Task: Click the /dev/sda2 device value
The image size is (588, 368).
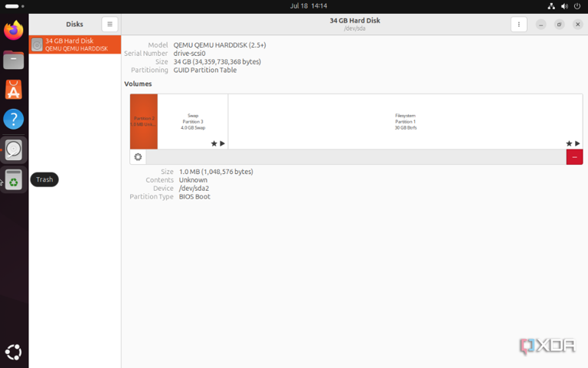Action: pyautogui.click(x=194, y=188)
